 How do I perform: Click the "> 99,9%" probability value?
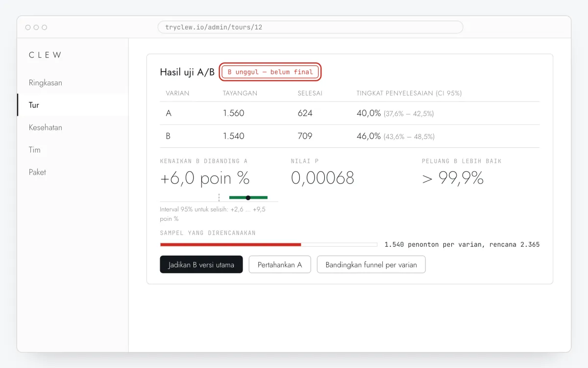(x=453, y=178)
